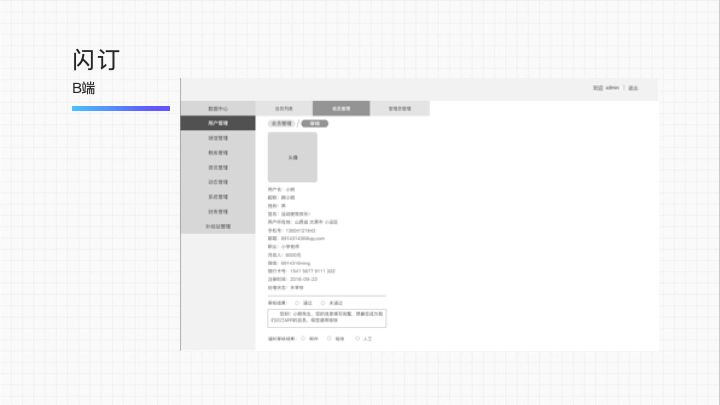Click the 银行卡号 bank card line

coord(302,271)
